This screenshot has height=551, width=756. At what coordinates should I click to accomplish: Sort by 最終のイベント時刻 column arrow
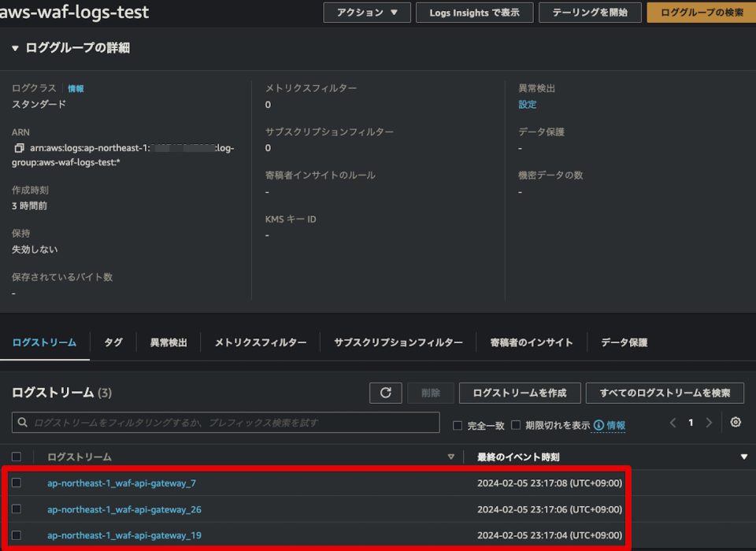click(x=744, y=457)
